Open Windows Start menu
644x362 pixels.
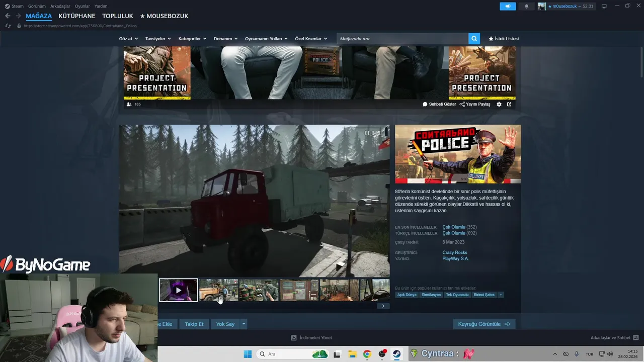(x=248, y=354)
